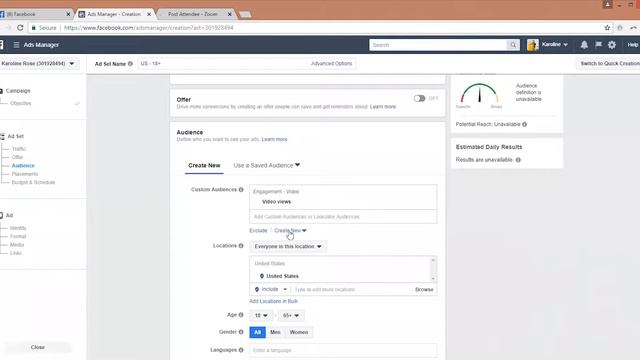Open minimum age dropdown
The image size is (640, 360).
(261, 316)
